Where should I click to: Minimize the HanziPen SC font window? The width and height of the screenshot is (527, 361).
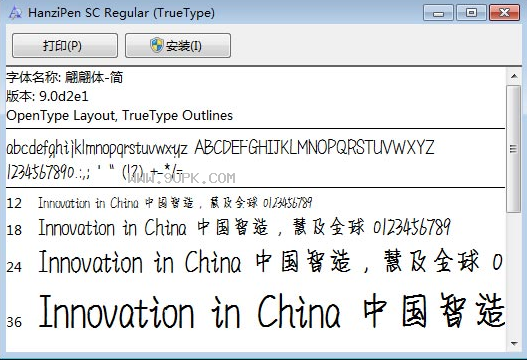(438, 13)
